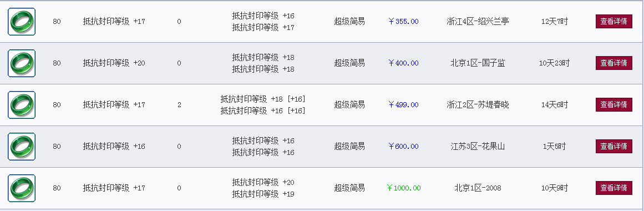
Task: Click the jade ring icon priced ￥400.00
Action: coord(22,63)
